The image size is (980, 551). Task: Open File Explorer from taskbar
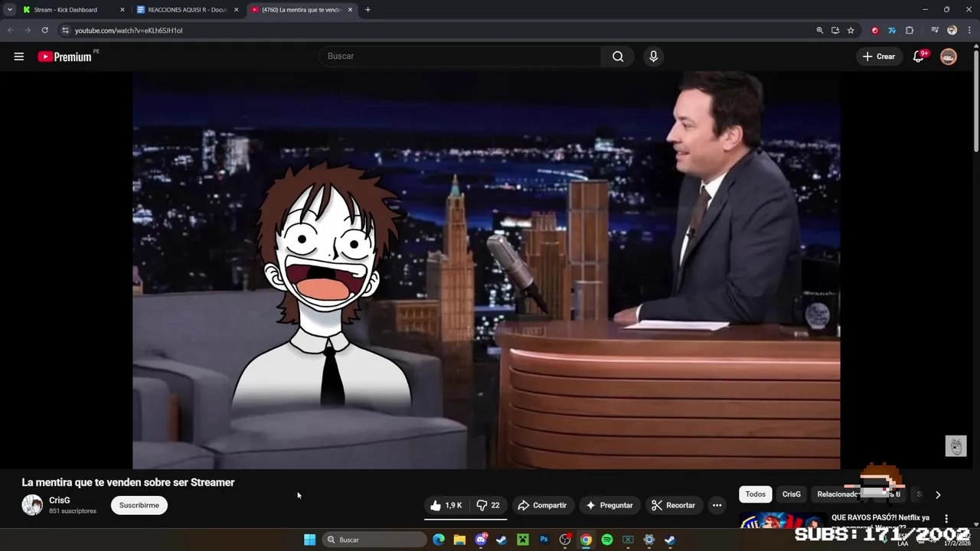point(459,540)
